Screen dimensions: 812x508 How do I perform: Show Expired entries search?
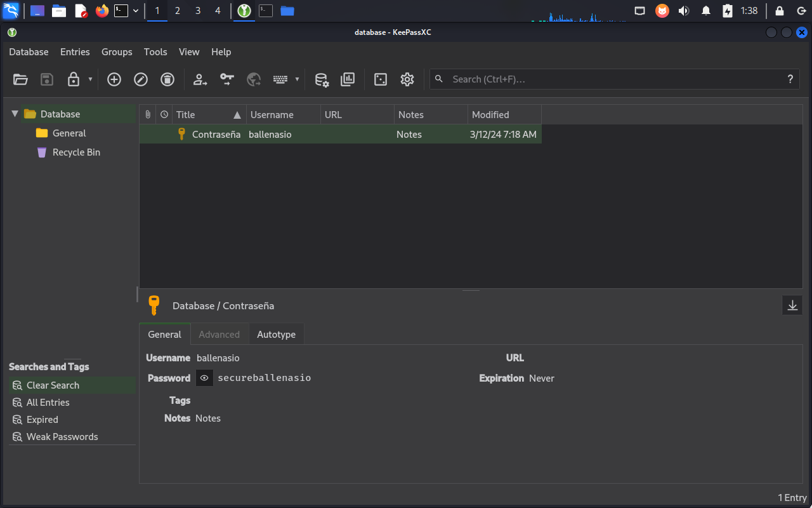pos(72,420)
